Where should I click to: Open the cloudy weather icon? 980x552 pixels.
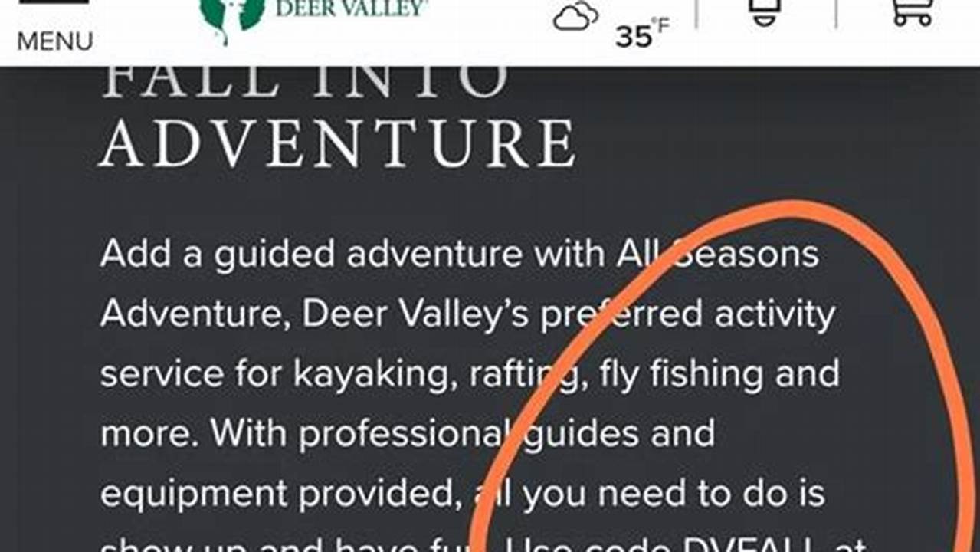coord(575,16)
